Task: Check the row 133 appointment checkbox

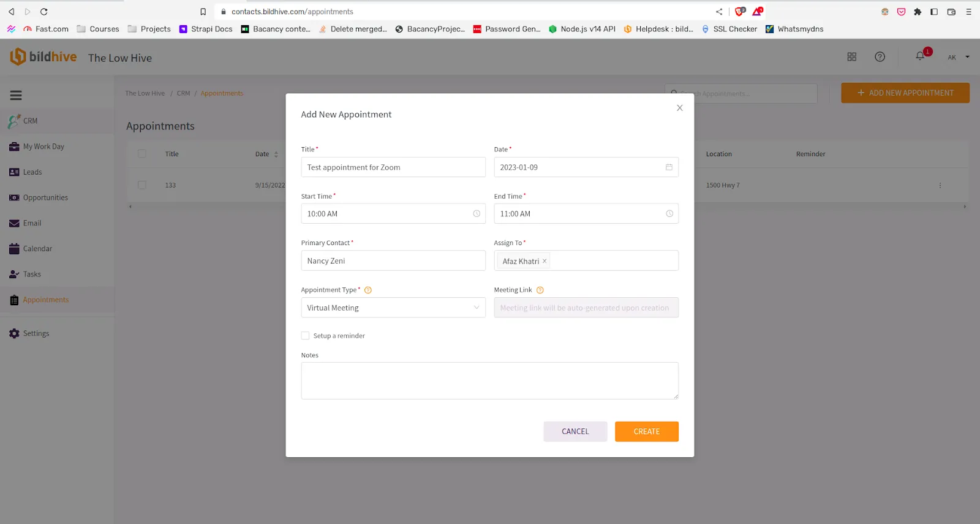Action: 142,185
